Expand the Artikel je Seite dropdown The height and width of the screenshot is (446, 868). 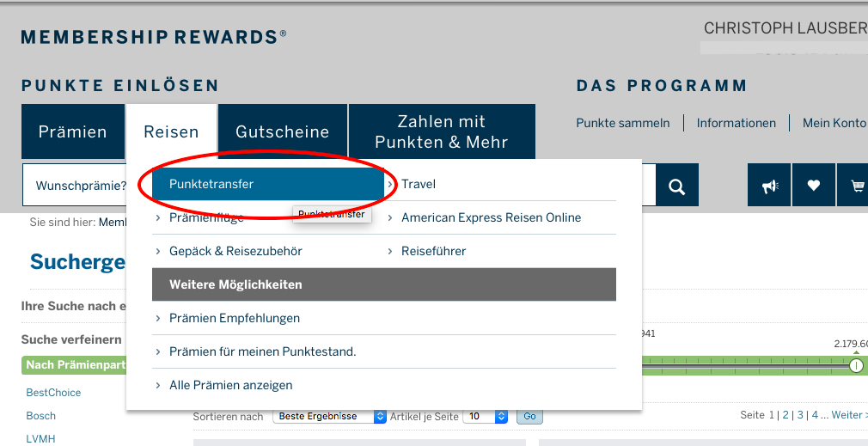pyautogui.click(x=486, y=416)
